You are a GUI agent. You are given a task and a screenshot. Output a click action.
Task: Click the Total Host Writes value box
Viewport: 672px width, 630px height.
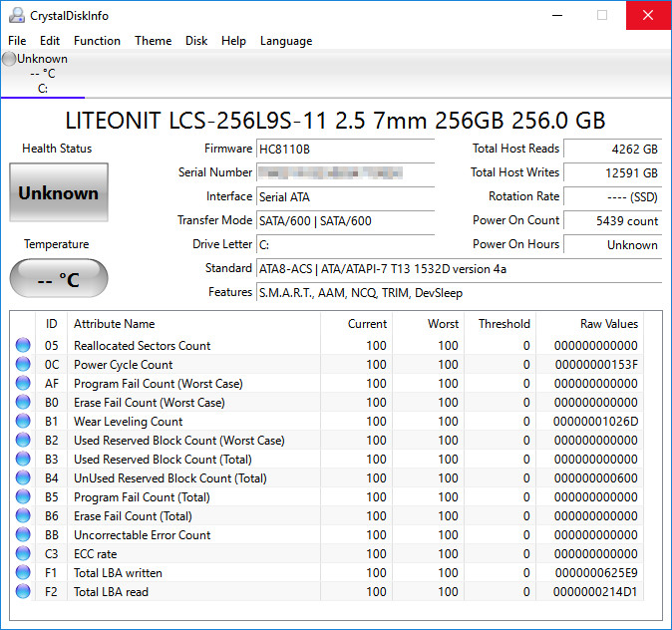pos(612,173)
